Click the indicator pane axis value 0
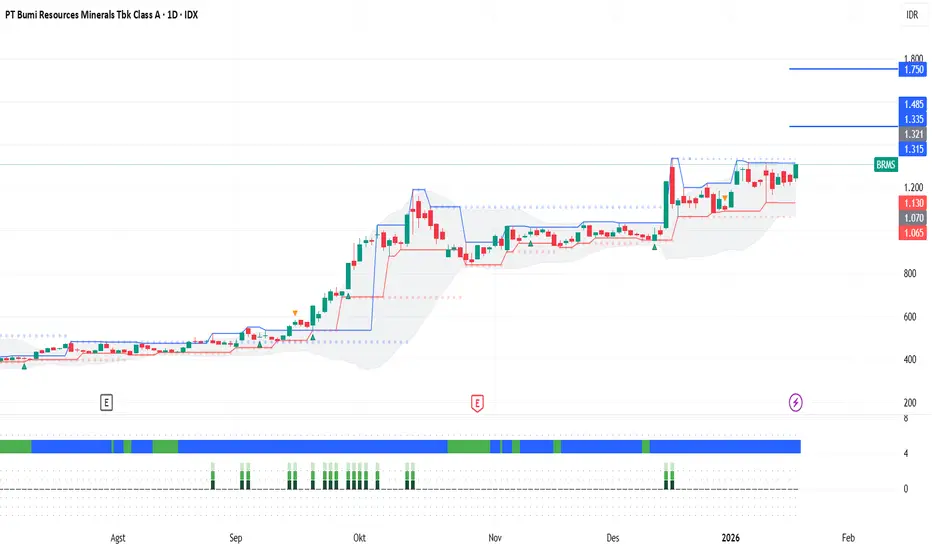The image size is (932, 550). [906, 489]
